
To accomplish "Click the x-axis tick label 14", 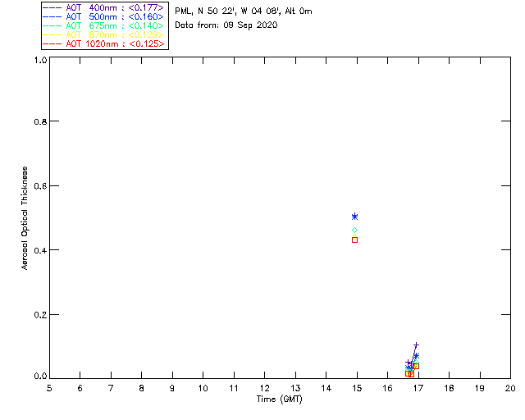I will [326, 388].
